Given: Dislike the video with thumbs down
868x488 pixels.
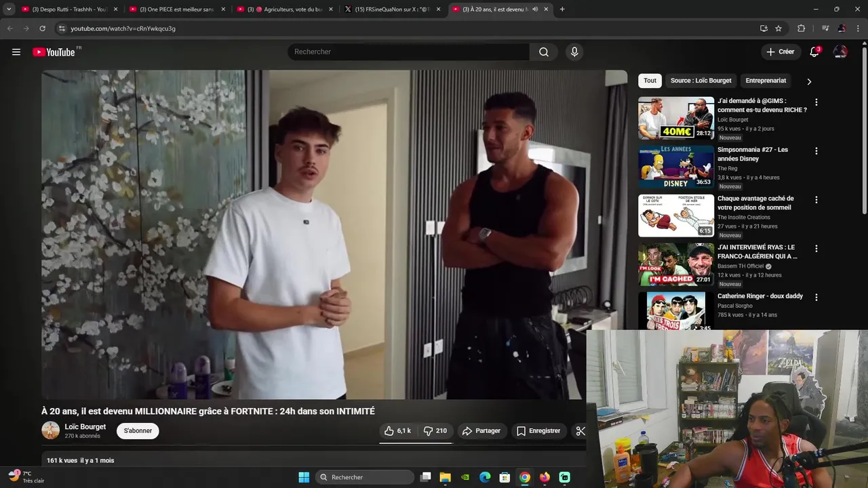Looking at the screenshot, I should 435,431.
